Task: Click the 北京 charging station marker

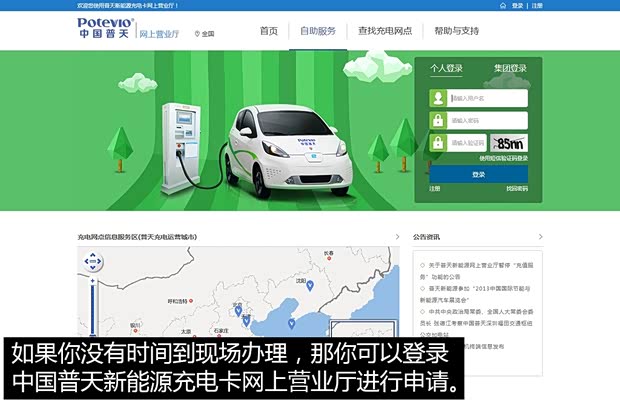Action: point(238,311)
